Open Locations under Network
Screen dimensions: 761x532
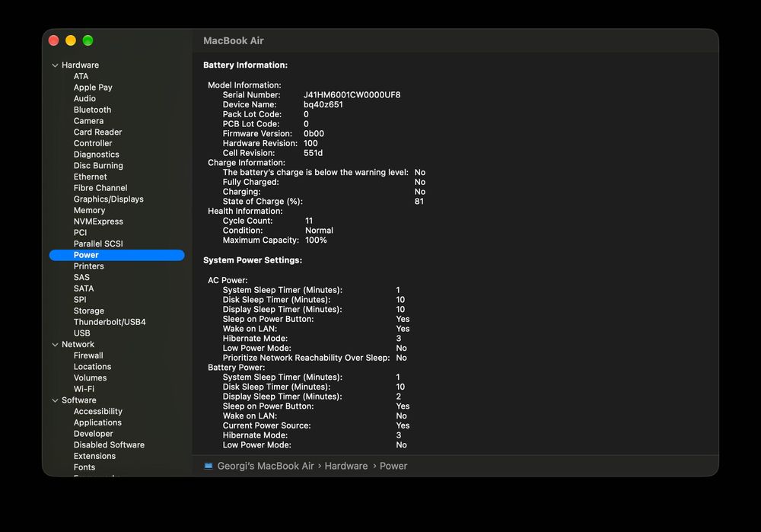click(92, 367)
